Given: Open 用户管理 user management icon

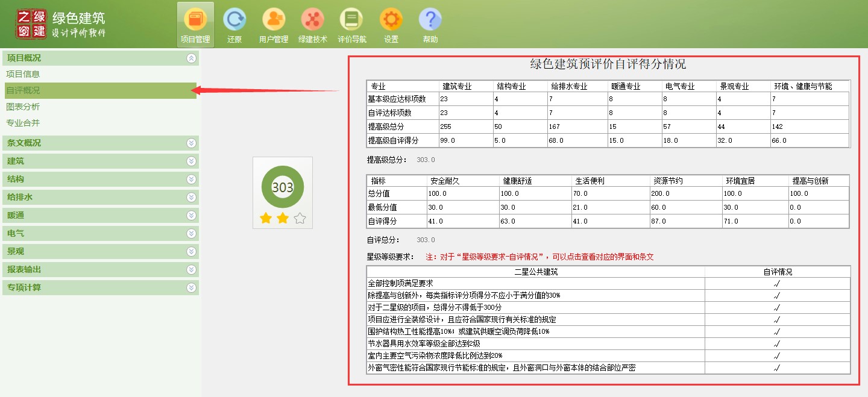Looking at the screenshot, I should tap(273, 25).
